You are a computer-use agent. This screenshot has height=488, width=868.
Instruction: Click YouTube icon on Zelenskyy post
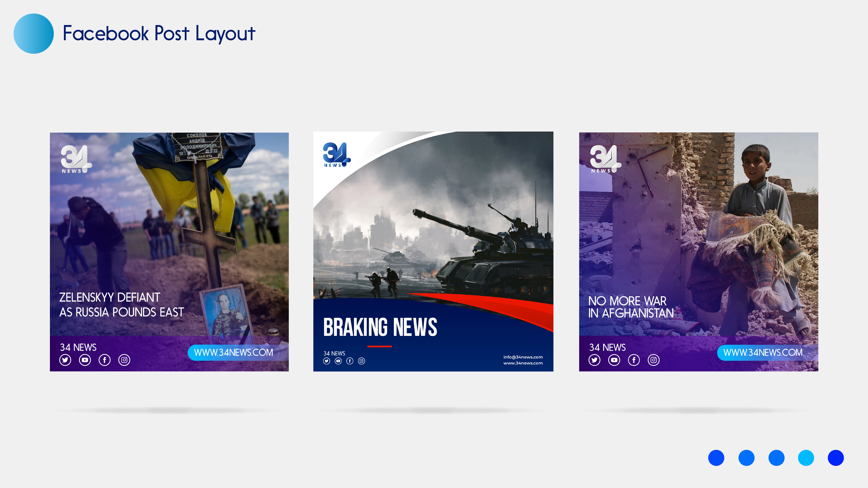tap(85, 360)
